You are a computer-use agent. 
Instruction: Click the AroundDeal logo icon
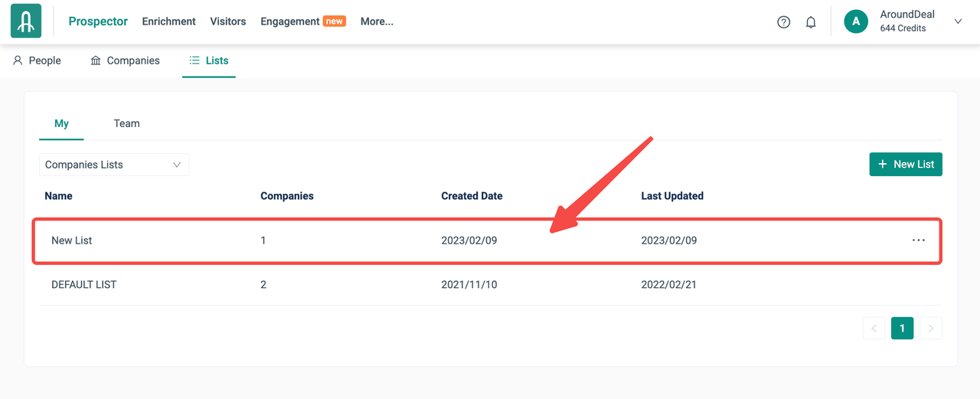point(26,21)
